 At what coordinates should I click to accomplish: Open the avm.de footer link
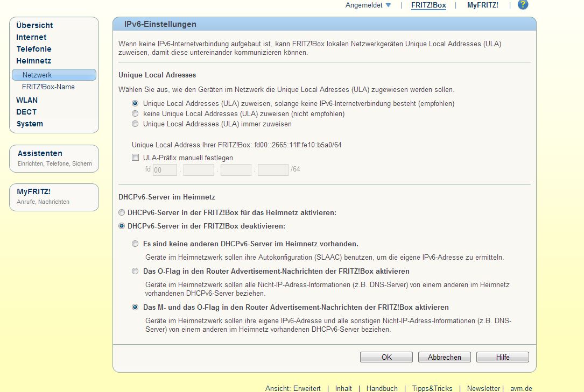521,388
